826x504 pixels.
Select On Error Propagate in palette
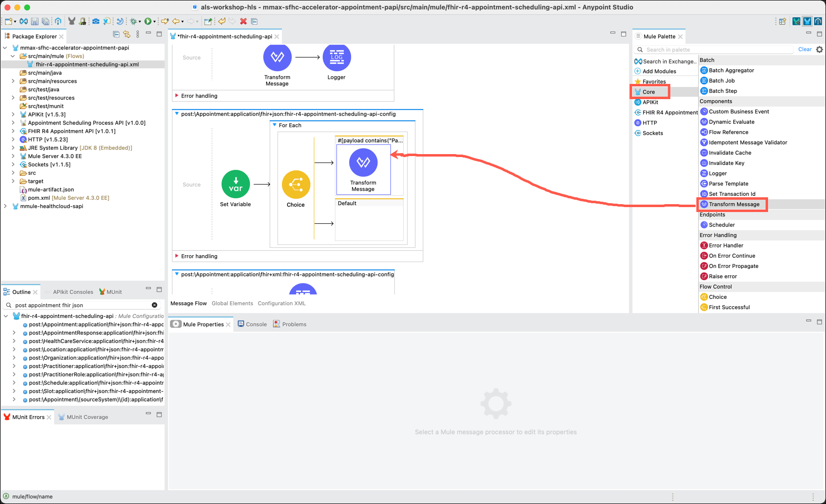730,266
